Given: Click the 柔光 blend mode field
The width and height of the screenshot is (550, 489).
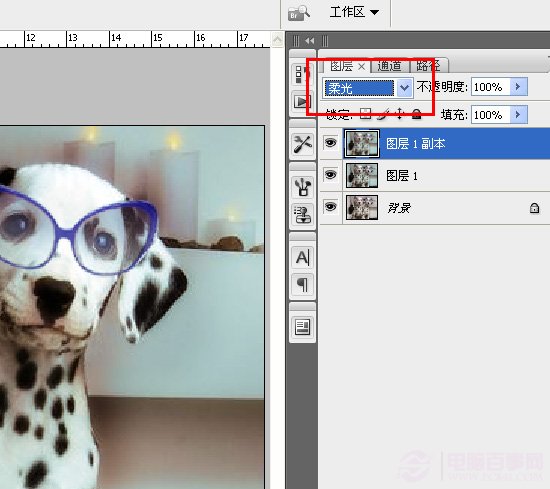Looking at the screenshot, I should click(x=359, y=88).
